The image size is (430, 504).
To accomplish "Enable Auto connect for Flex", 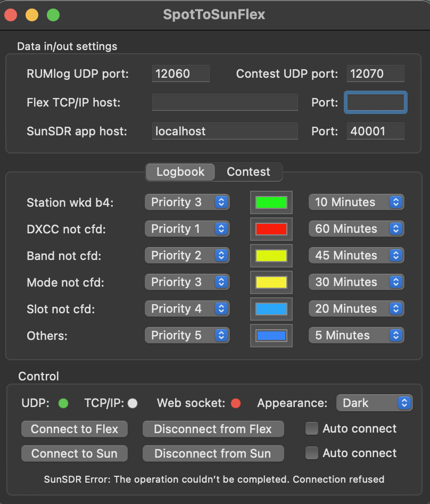I will tap(311, 428).
